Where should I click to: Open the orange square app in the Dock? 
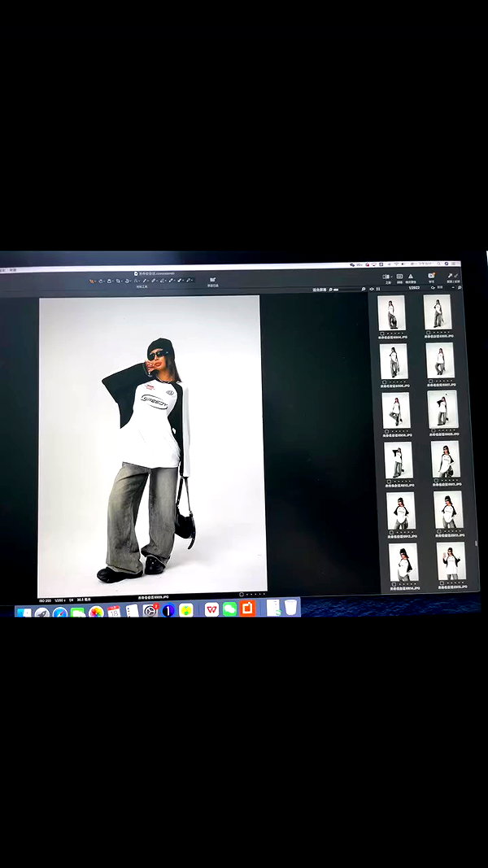[x=248, y=608]
